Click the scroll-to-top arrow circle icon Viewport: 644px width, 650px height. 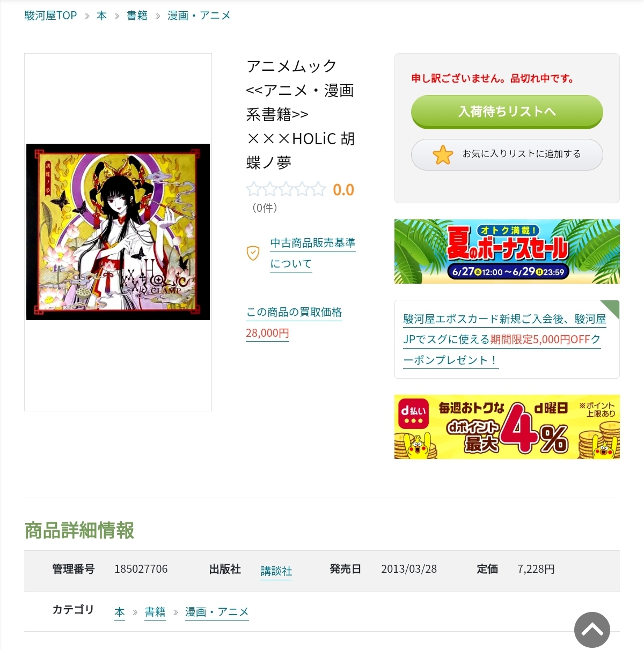pos(592,630)
